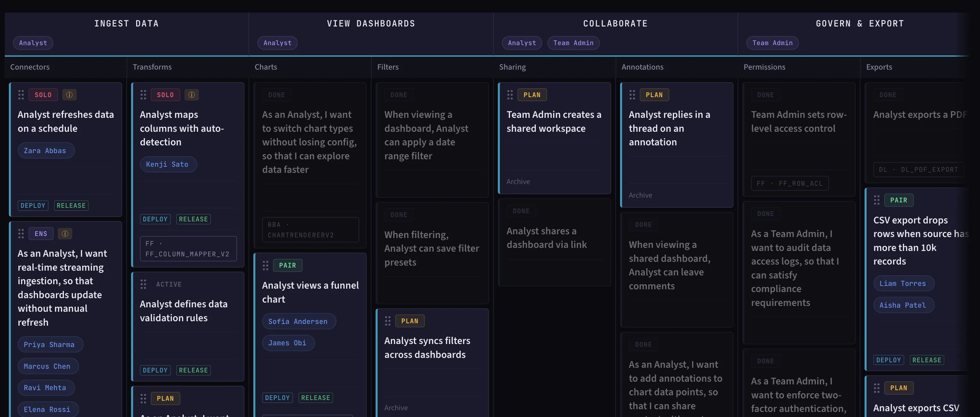
Task: Open the VIEW DASHBOARDS activity header
Action: click(x=371, y=23)
